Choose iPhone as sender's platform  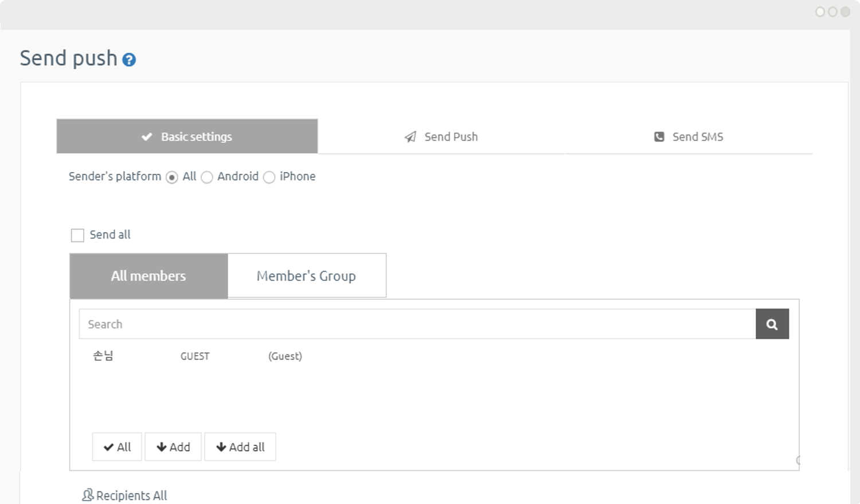click(x=269, y=178)
